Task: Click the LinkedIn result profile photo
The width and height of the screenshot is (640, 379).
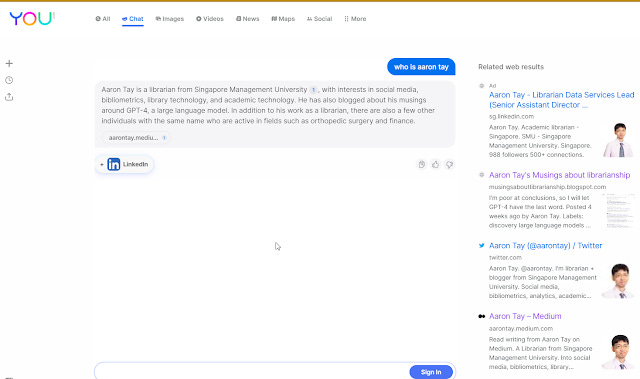Action: click(618, 140)
